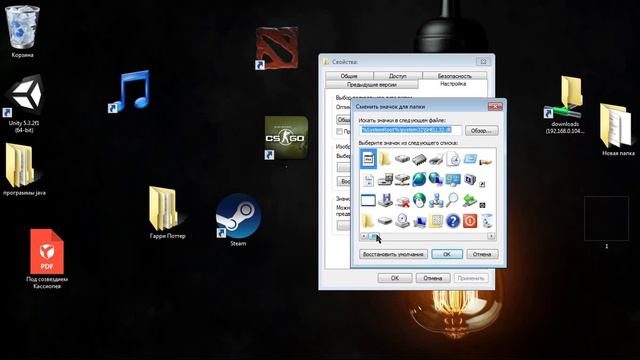Select the closed yellow folder icon in icon list

pos(384,159)
